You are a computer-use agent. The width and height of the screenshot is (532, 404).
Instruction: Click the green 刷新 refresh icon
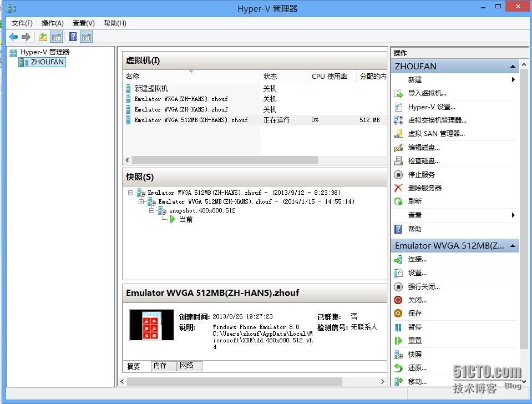click(398, 201)
